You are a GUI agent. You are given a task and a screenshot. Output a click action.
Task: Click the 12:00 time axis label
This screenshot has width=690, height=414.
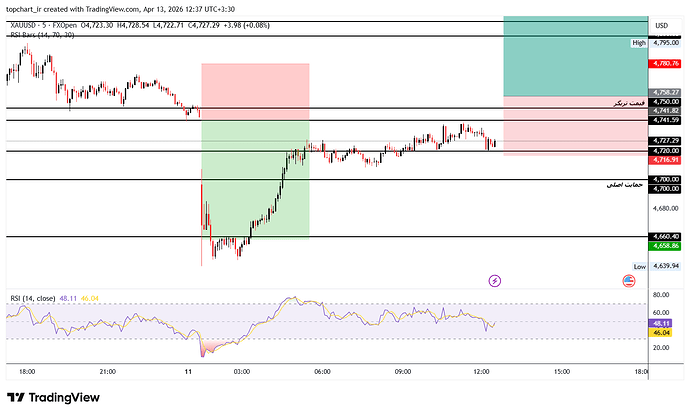tap(481, 372)
